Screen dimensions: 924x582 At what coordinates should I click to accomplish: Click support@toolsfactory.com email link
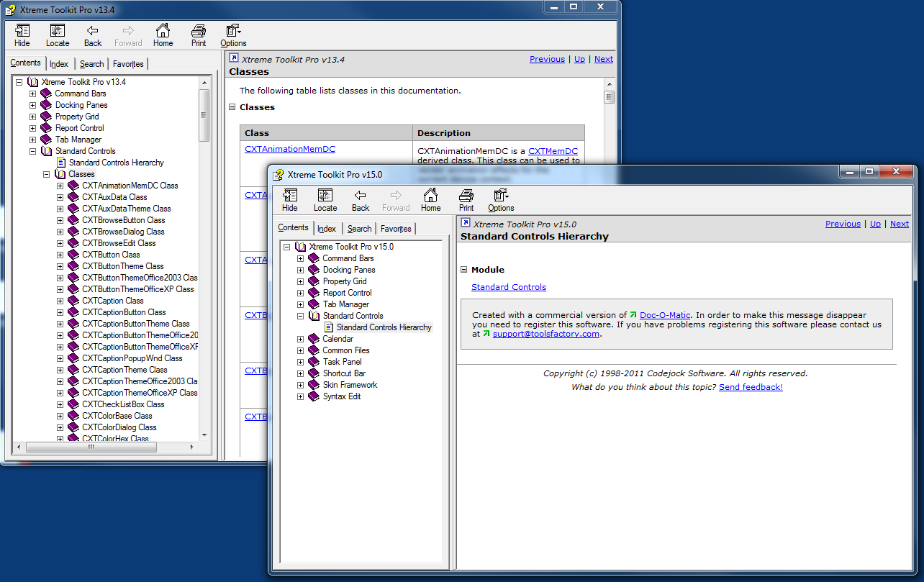click(x=546, y=334)
